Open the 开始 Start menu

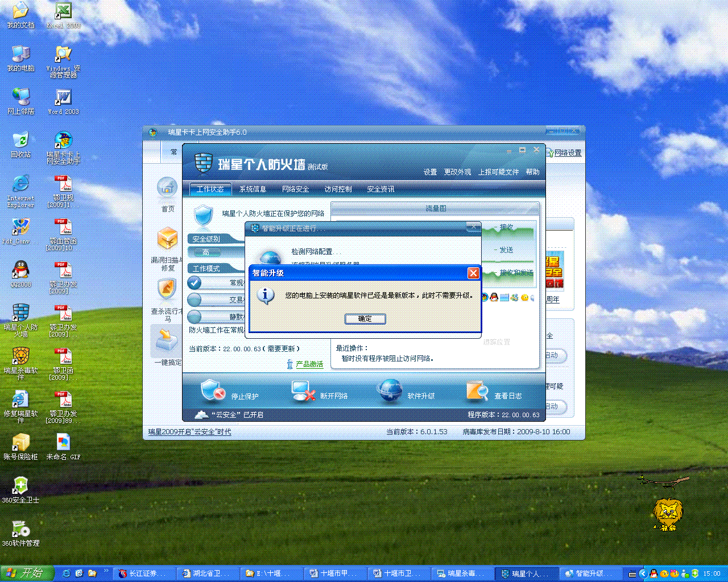(x=27, y=573)
